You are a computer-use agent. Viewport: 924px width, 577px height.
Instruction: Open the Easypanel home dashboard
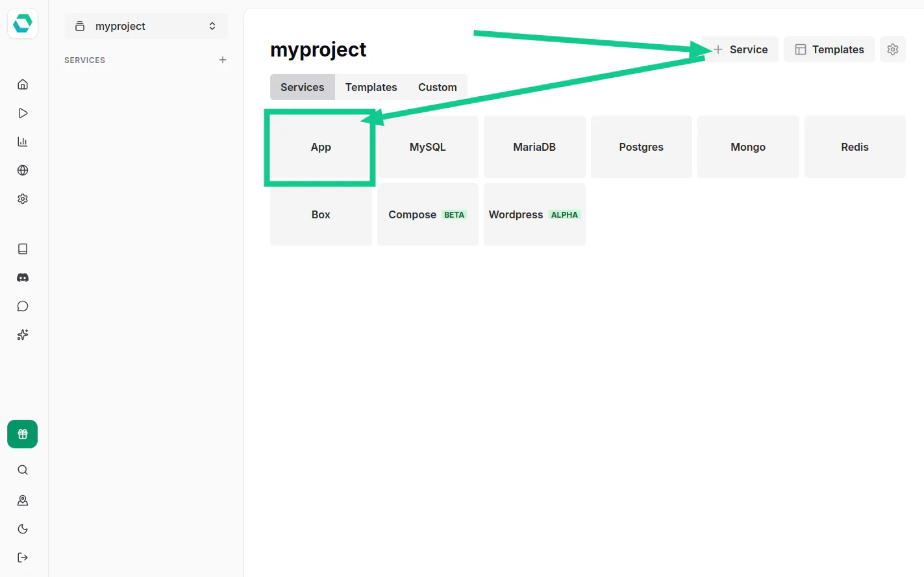(x=23, y=84)
